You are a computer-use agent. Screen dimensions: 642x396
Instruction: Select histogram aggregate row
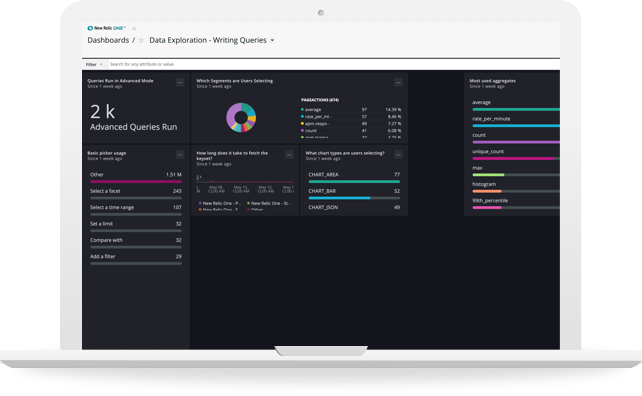[516, 187]
